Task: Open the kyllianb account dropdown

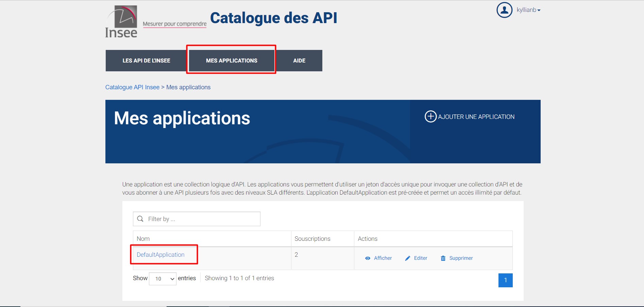Action: click(528, 10)
